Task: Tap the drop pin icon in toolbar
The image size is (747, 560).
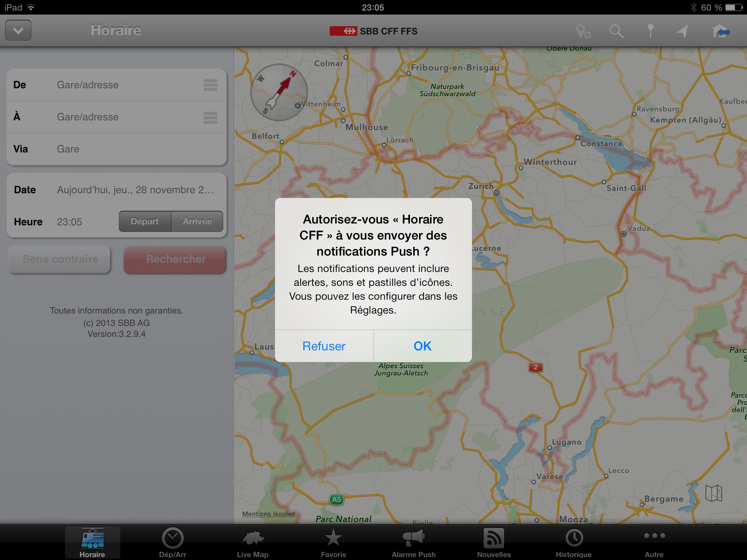Action: pos(650,31)
